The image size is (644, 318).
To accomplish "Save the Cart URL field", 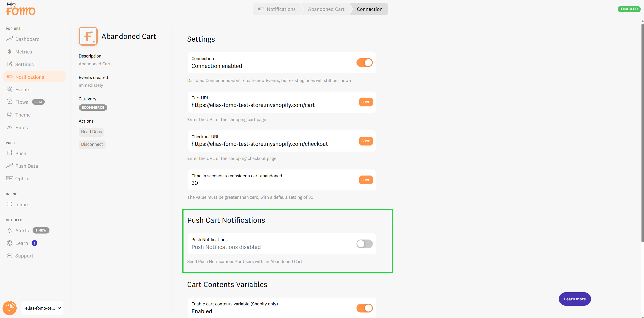I will [366, 102].
